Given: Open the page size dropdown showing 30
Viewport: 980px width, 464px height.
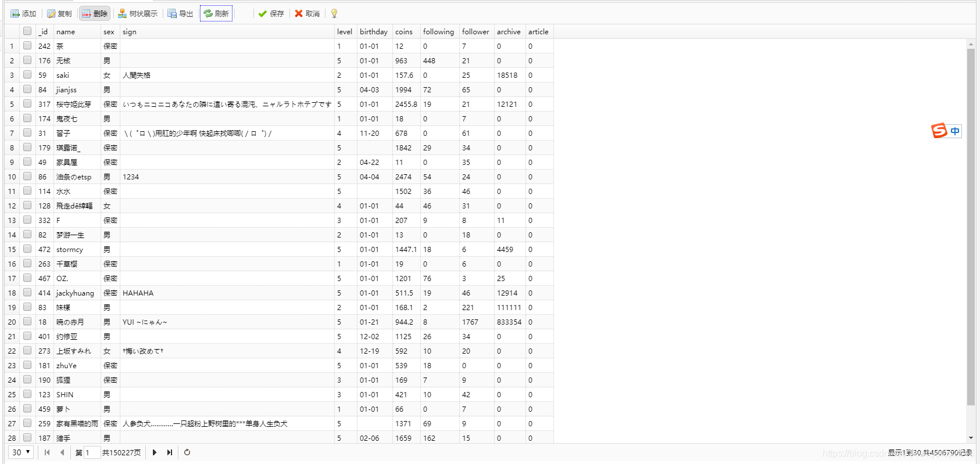Looking at the screenshot, I should point(22,452).
